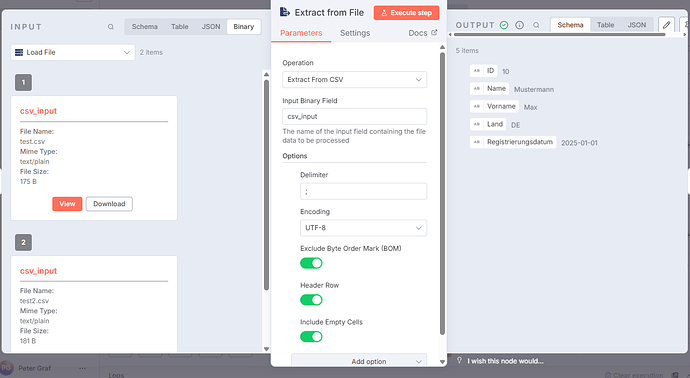Click the Execute step button
The width and height of the screenshot is (690, 378).
click(x=406, y=13)
